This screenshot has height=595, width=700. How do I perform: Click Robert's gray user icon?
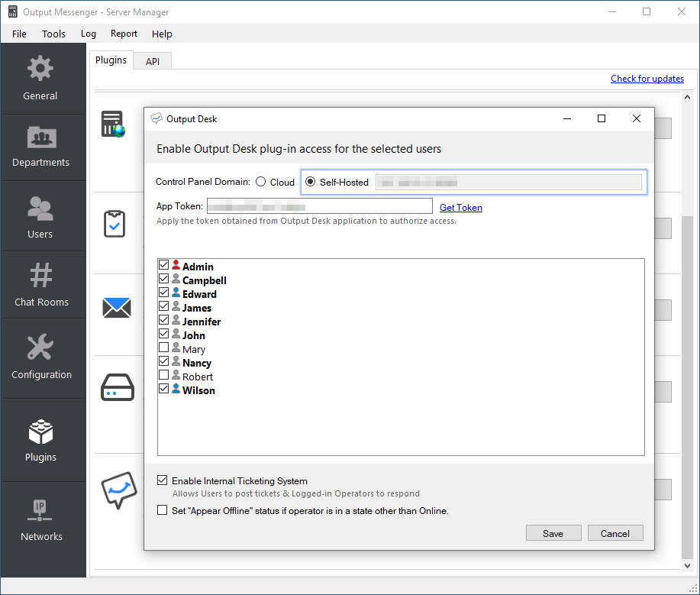(176, 375)
